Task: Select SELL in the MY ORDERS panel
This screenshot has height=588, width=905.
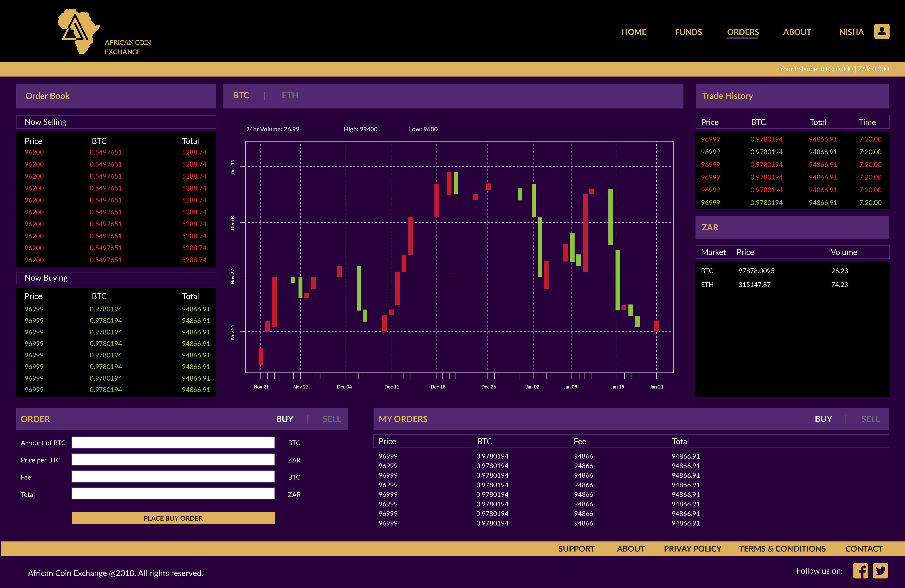Action: (x=870, y=419)
